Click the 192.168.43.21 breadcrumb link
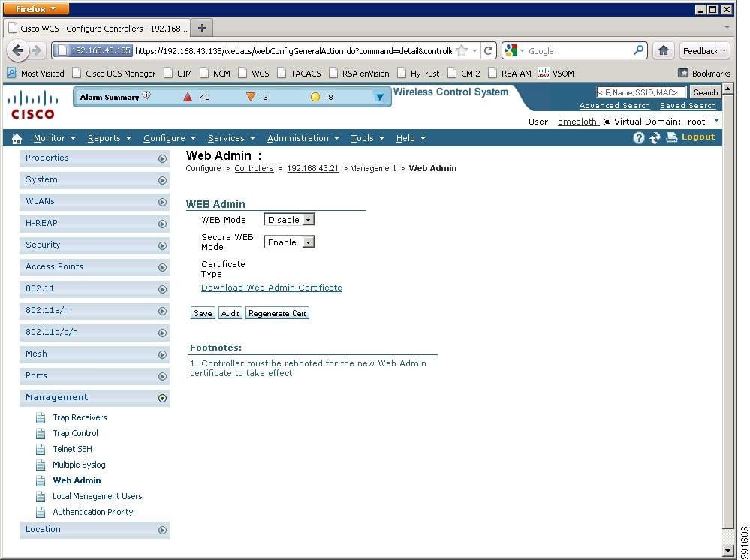This screenshot has height=560, width=750. point(313,168)
